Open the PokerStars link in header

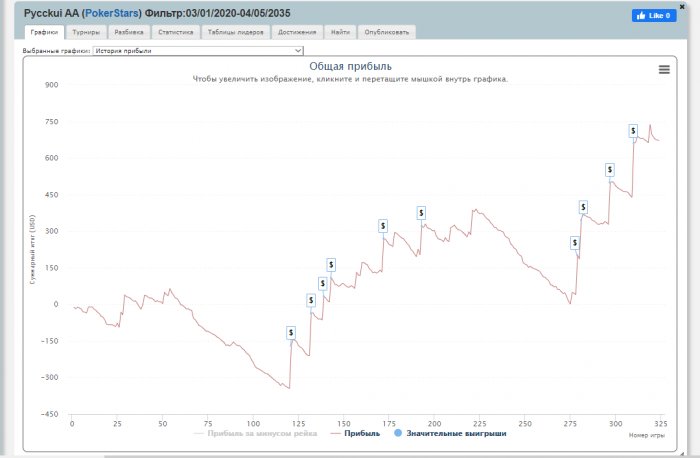click(x=112, y=13)
